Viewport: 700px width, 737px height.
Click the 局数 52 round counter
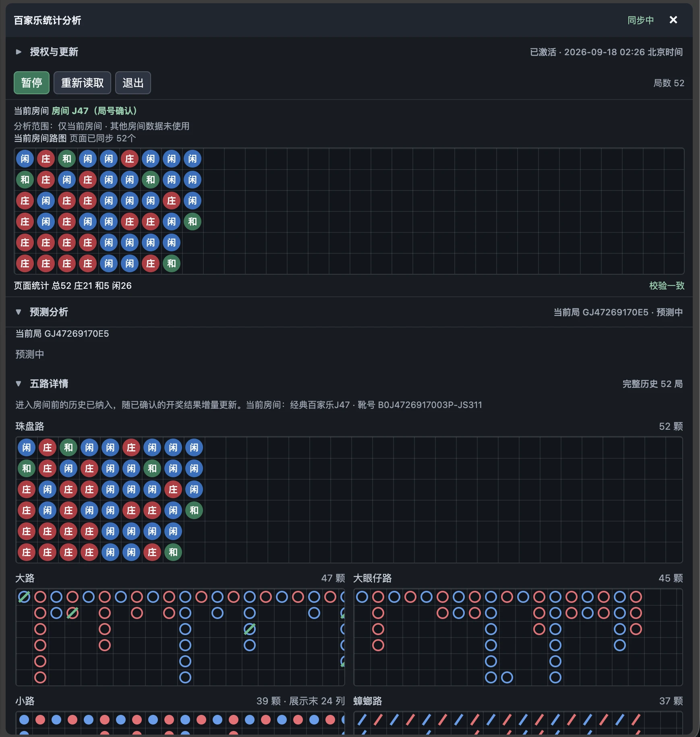669,83
